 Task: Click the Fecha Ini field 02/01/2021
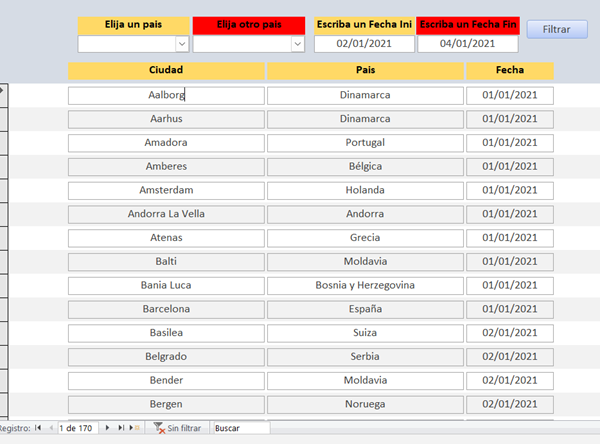[x=364, y=44]
